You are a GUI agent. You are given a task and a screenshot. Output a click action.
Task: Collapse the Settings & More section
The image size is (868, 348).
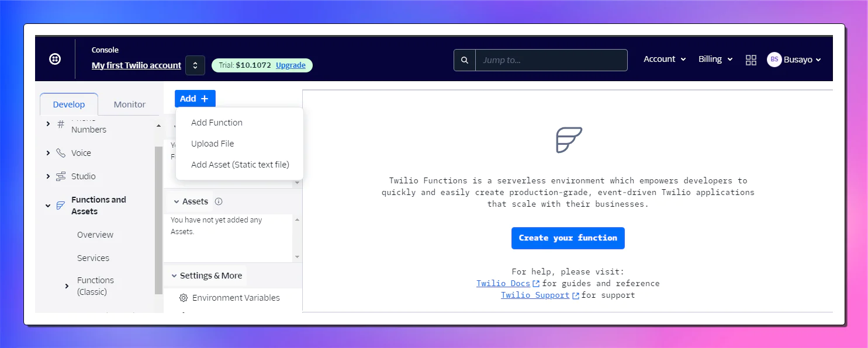pos(174,276)
